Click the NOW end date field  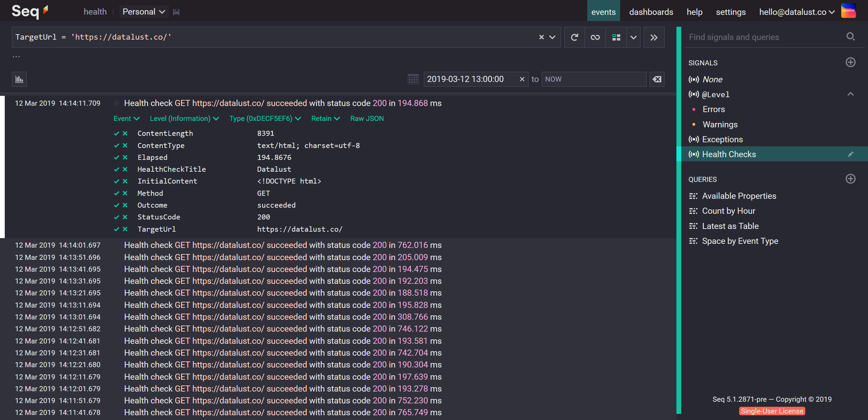[x=594, y=79]
